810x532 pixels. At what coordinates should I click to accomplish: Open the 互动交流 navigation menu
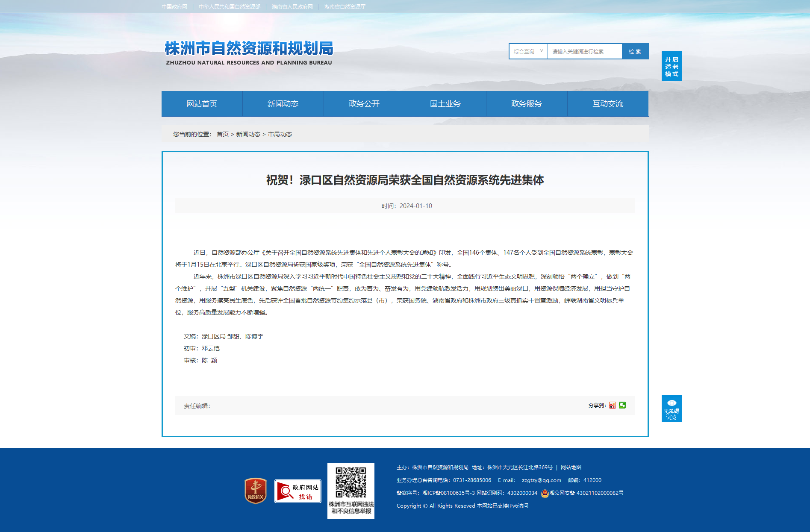click(x=608, y=103)
